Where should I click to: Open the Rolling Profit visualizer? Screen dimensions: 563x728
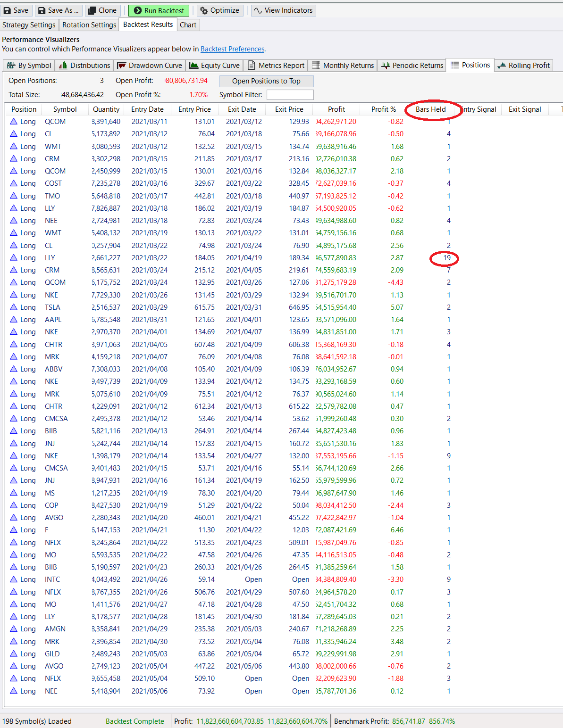click(x=523, y=65)
